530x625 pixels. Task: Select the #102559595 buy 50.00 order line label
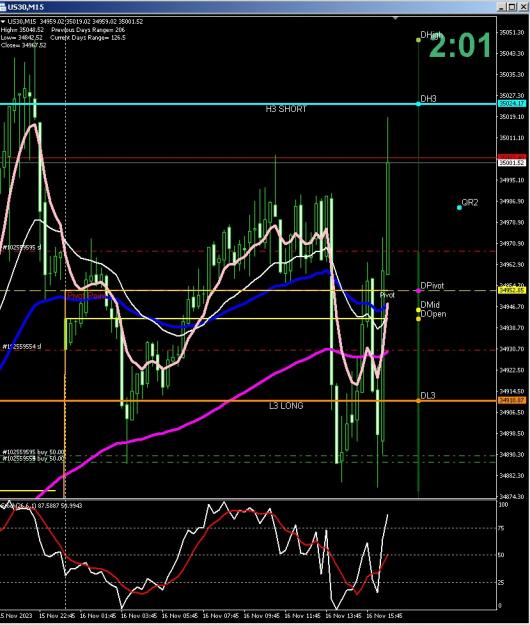[34, 452]
